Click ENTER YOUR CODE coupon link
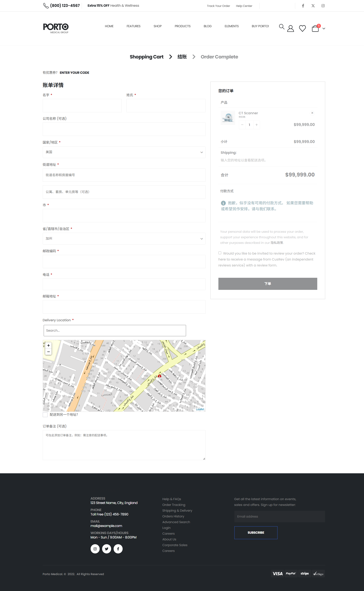The image size is (364, 591). pos(74,73)
